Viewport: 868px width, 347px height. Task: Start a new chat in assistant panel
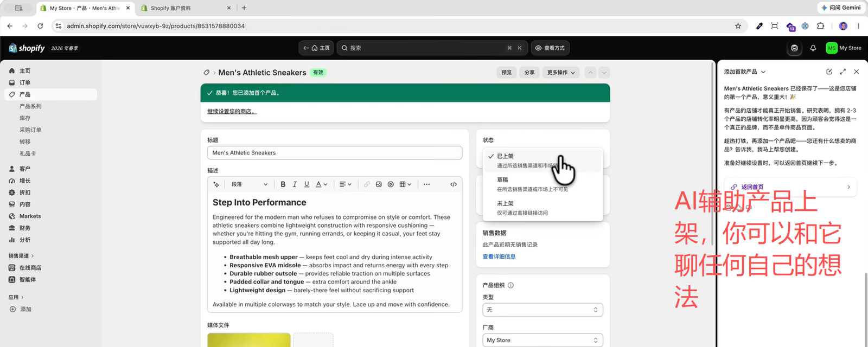click(829, 72)
